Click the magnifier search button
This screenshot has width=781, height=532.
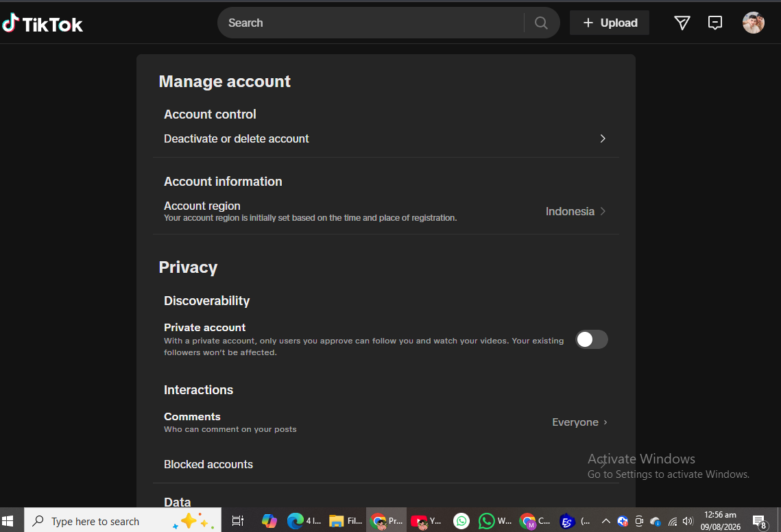tap(542, 23)
